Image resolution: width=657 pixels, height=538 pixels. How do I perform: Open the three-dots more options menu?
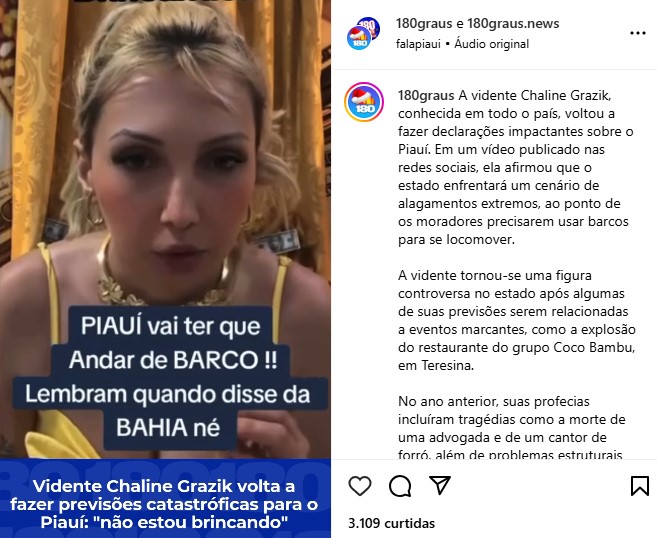click(638, 33)
